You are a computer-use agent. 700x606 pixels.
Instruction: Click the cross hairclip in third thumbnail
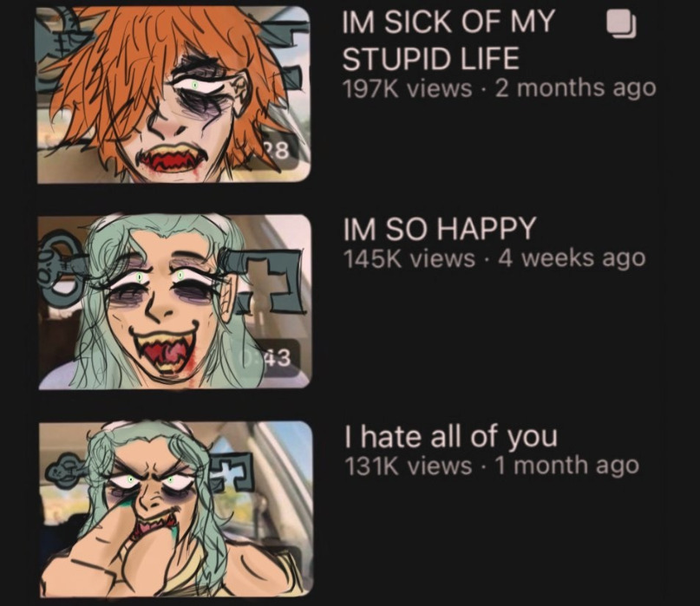point(232,472)
